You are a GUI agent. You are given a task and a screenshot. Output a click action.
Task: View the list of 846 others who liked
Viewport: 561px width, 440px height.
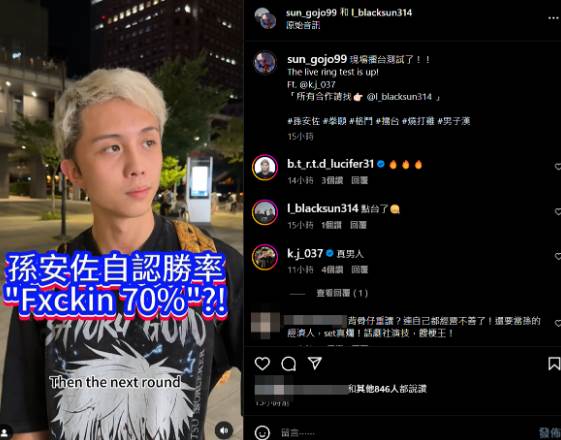[x=387, y=389]
